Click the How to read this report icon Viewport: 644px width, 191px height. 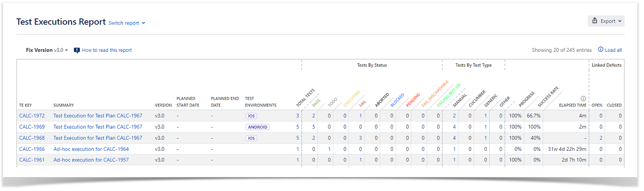coord(76,50)
